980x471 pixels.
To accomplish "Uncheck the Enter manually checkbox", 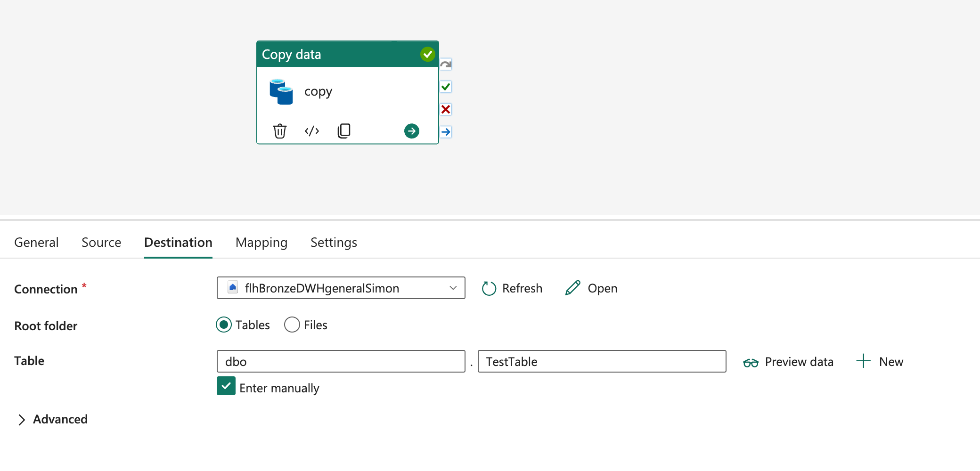I will click(x=226, y=386).
